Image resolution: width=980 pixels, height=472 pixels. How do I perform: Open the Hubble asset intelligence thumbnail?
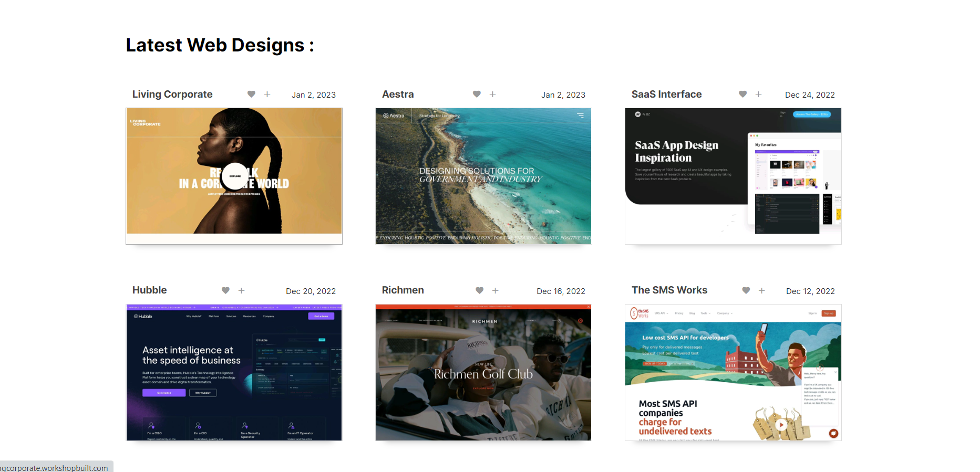coord(234,372)
